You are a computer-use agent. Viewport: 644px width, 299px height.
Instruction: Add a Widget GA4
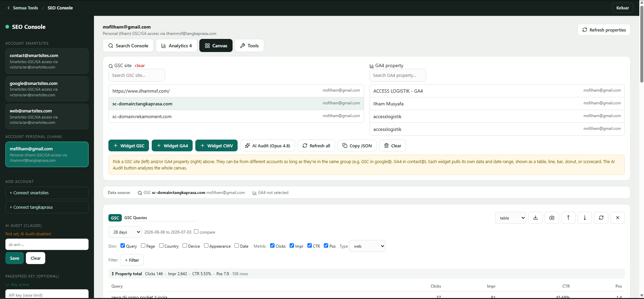[x=172, y=146]
